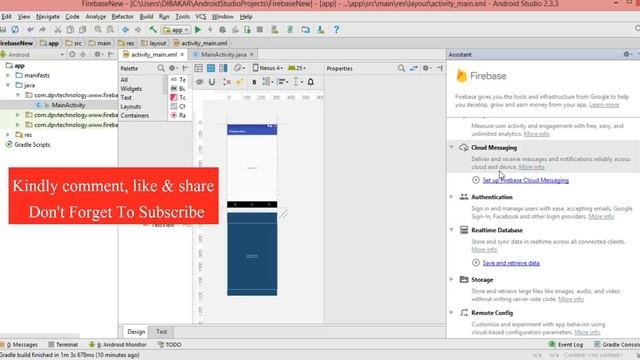Open the Terminal tool window button
This screenshot has width=640, height=360.
[63, 344]
